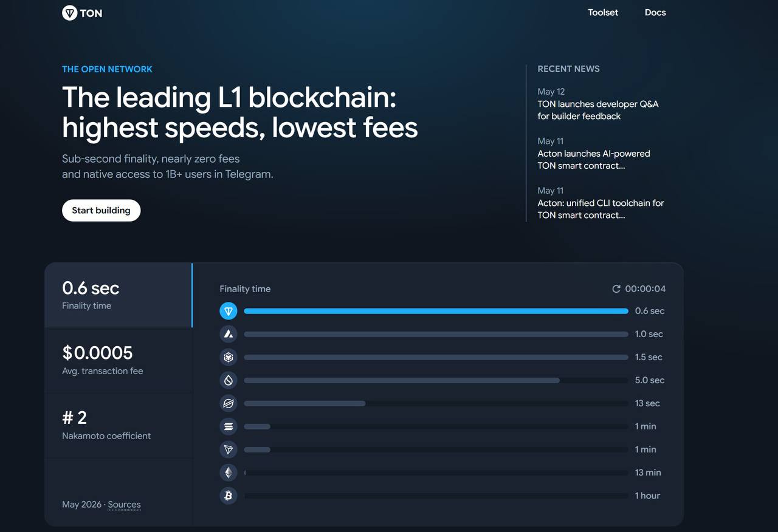
Task: Click the progress bar in the 13 sec row
Action: 436,403
